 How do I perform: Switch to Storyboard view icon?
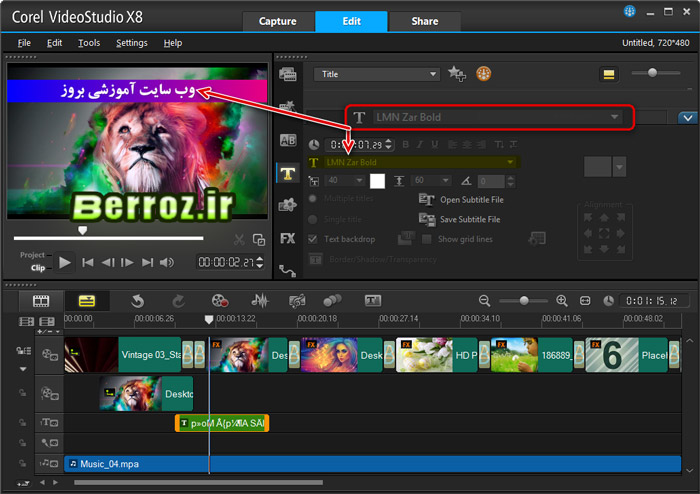tap(42, 300)
